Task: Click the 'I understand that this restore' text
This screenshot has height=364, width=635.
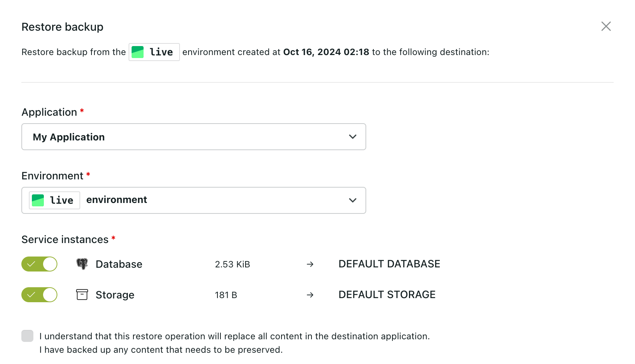Action: (x=234, y=336)
